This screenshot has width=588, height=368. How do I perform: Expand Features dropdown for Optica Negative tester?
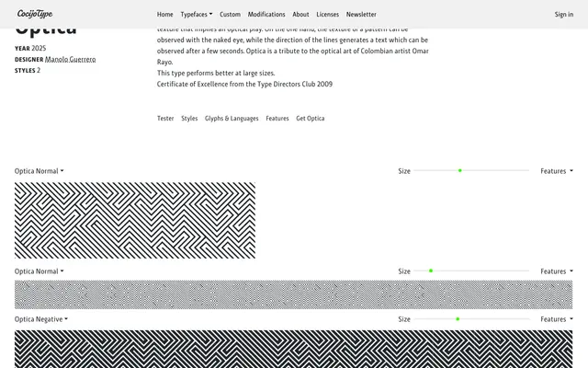tap(557, 319)
